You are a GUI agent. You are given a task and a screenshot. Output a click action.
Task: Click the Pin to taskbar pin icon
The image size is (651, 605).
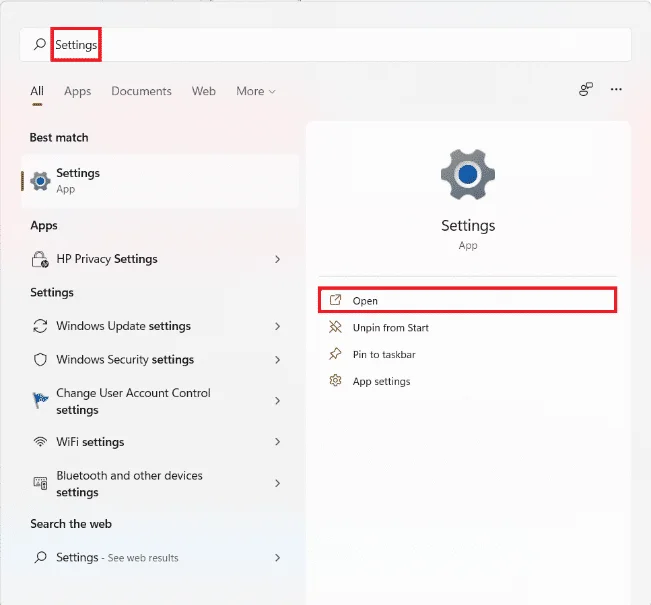(x=335, y=354)
